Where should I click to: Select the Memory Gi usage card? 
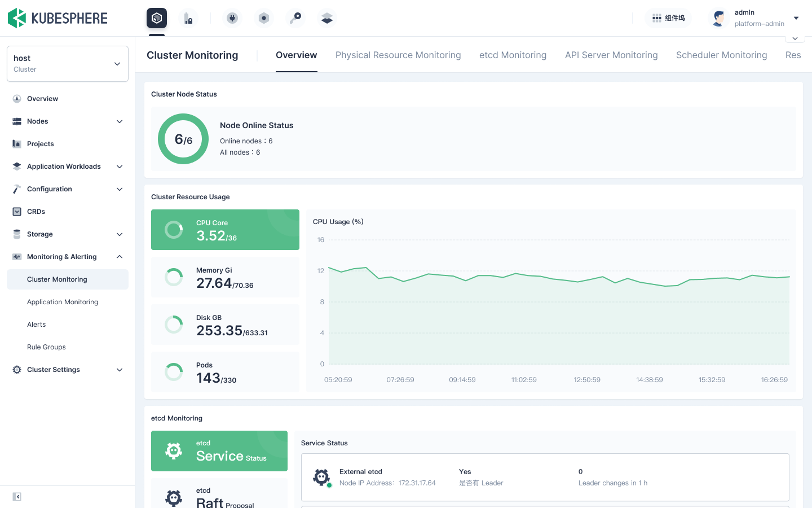click(225, 277)
